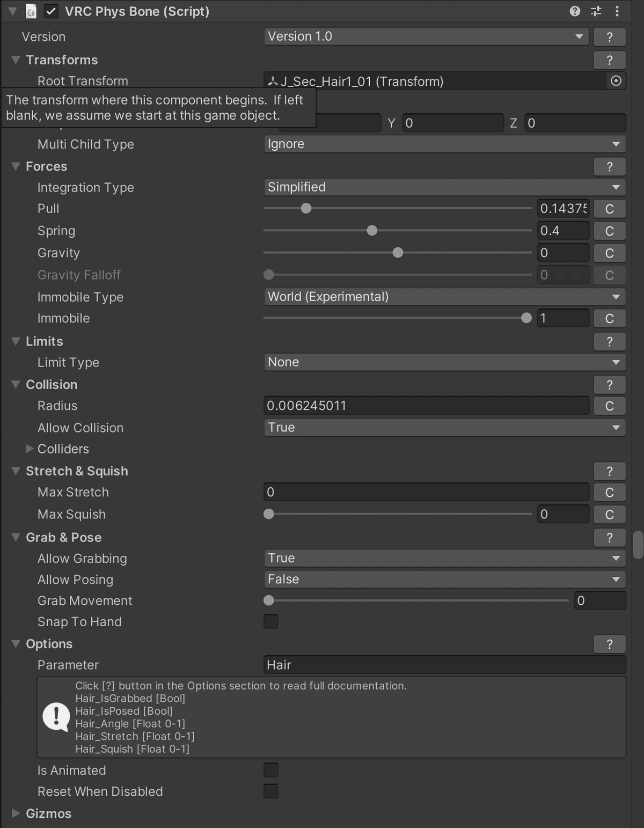The image size is (644, 828).
Task: Click Forces section help button
Action: coord(610,166)
